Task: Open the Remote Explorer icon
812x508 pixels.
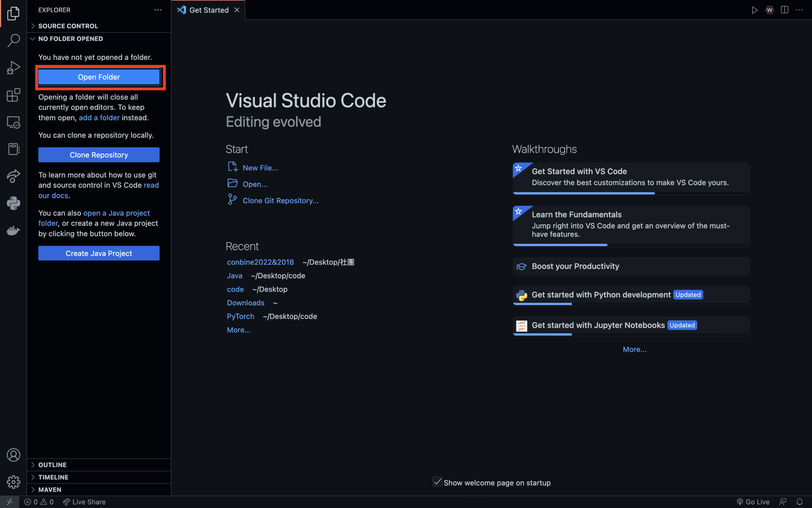Action: click(x=14, y=122)
